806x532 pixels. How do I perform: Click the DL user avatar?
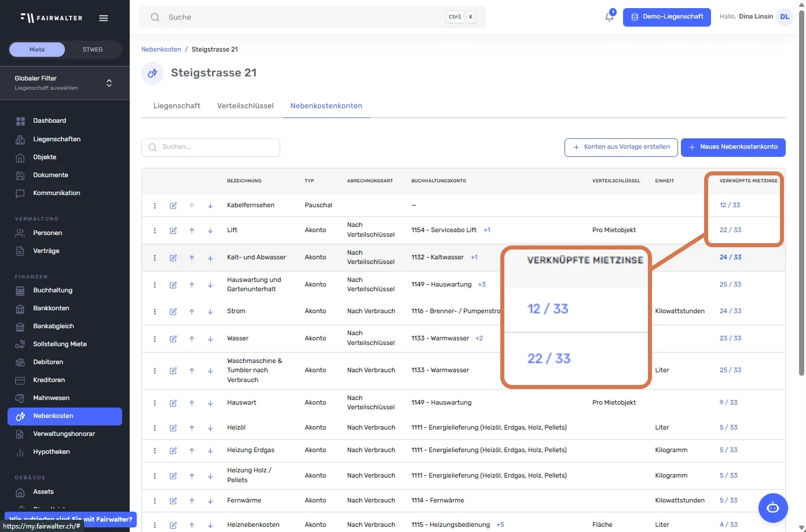tap(785, 17)
